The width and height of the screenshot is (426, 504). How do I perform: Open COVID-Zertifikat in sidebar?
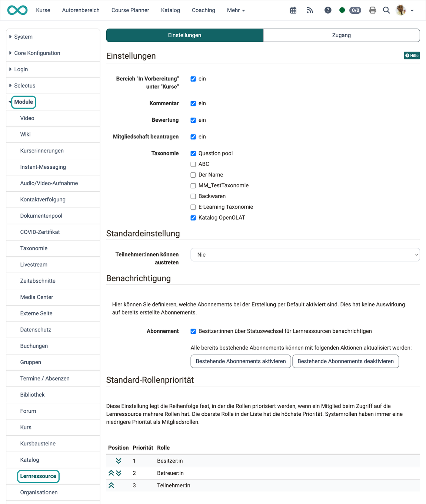53,232
